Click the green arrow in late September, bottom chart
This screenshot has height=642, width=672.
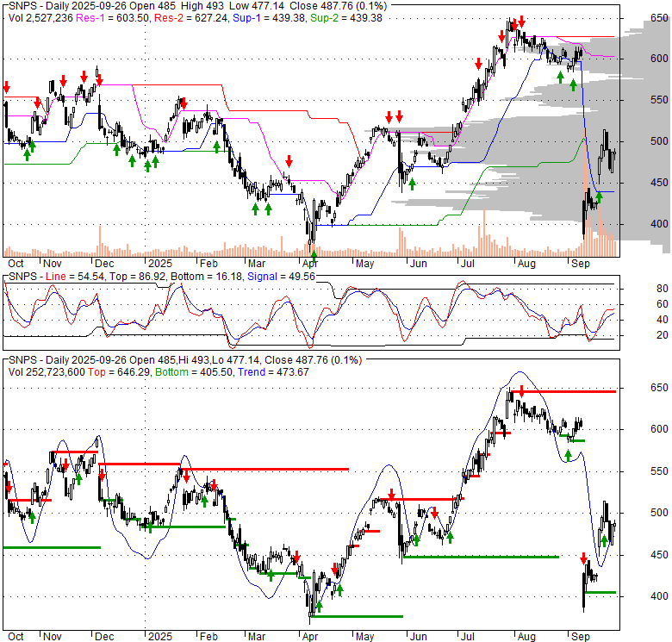[604, 541]
